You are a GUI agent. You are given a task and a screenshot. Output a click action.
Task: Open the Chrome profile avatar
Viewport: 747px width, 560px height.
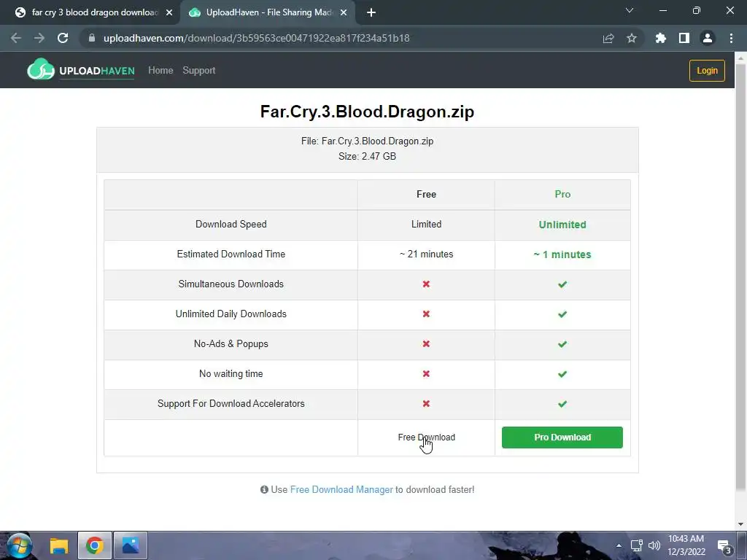pos(708,38)
